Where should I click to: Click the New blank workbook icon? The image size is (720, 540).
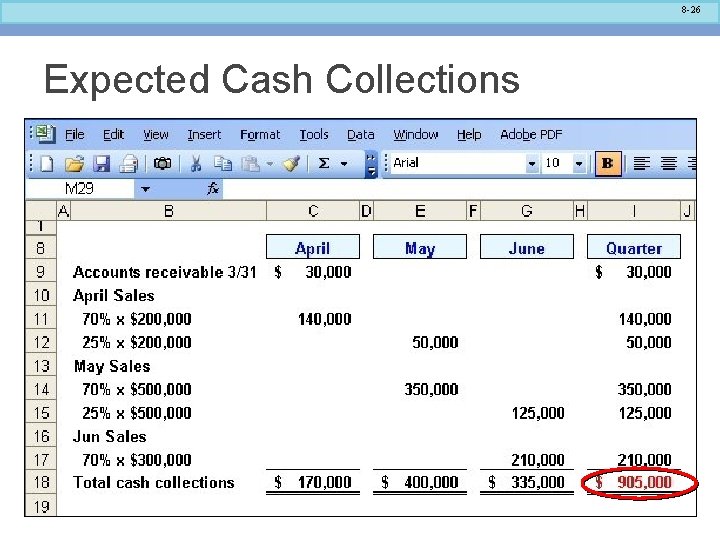coord(47,164)
